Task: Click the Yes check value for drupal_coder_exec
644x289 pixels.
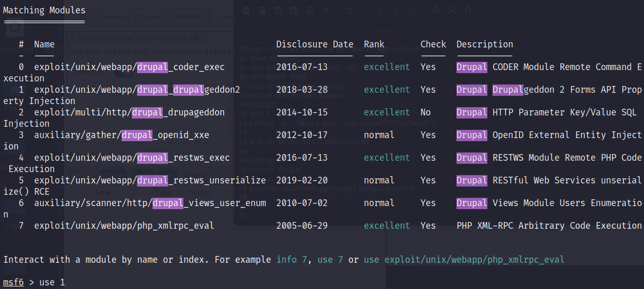Action: click(428, 67)
